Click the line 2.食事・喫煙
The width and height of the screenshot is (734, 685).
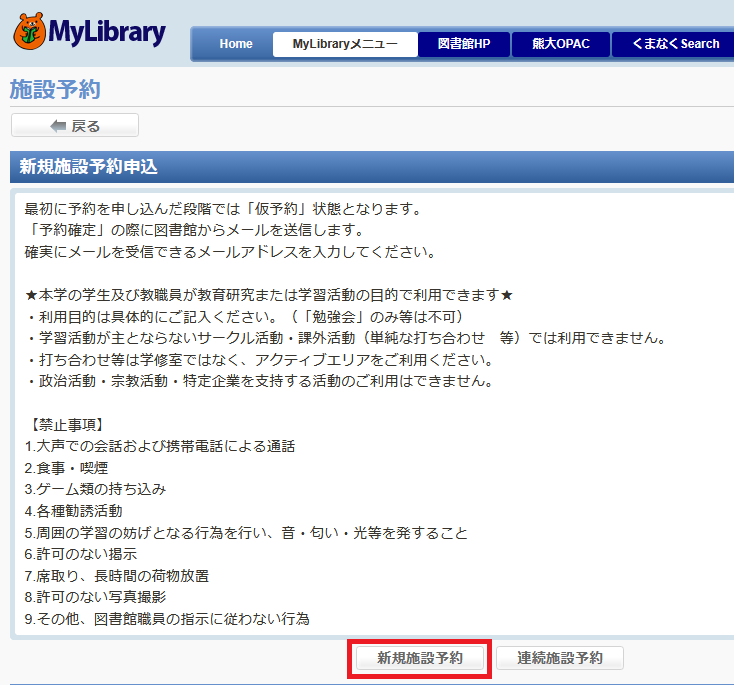(x=66, y=468)
